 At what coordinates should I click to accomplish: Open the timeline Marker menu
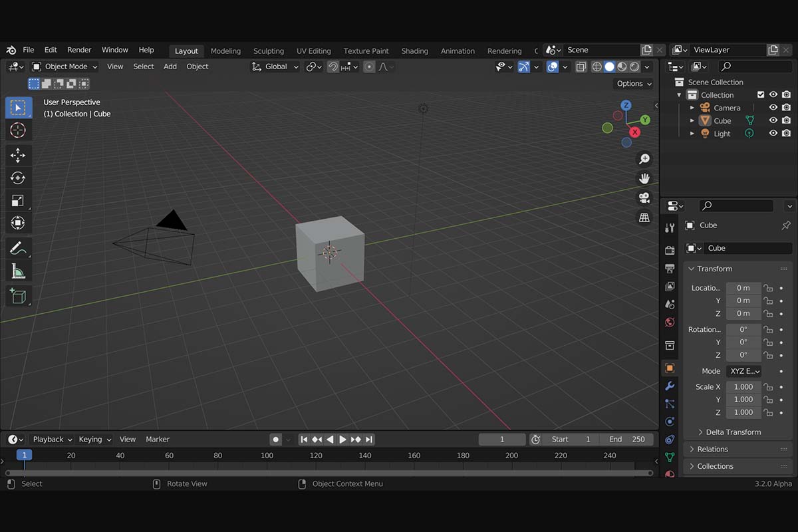(158, 440)
